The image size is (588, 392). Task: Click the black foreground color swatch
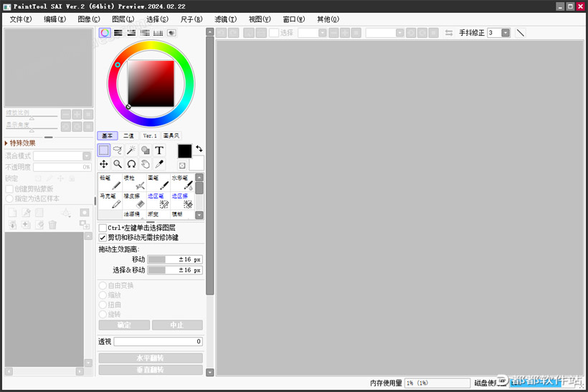(x=184, y=151)
